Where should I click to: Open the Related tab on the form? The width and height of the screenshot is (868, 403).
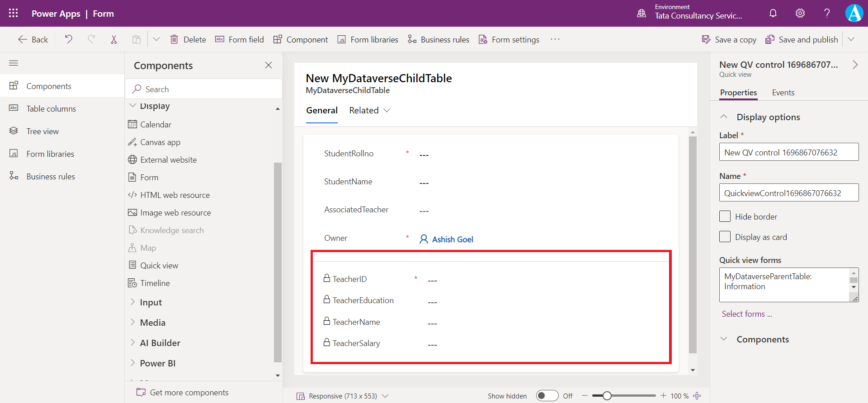click(369, 111)
